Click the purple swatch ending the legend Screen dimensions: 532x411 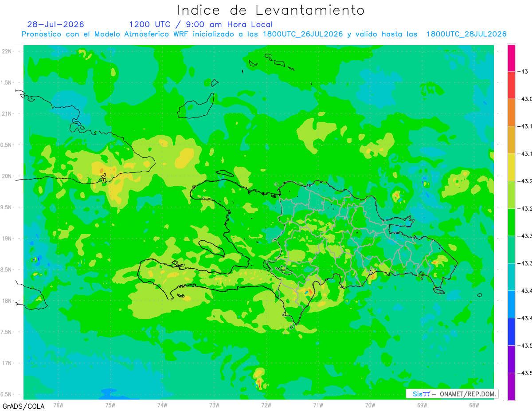pos(511,387)
